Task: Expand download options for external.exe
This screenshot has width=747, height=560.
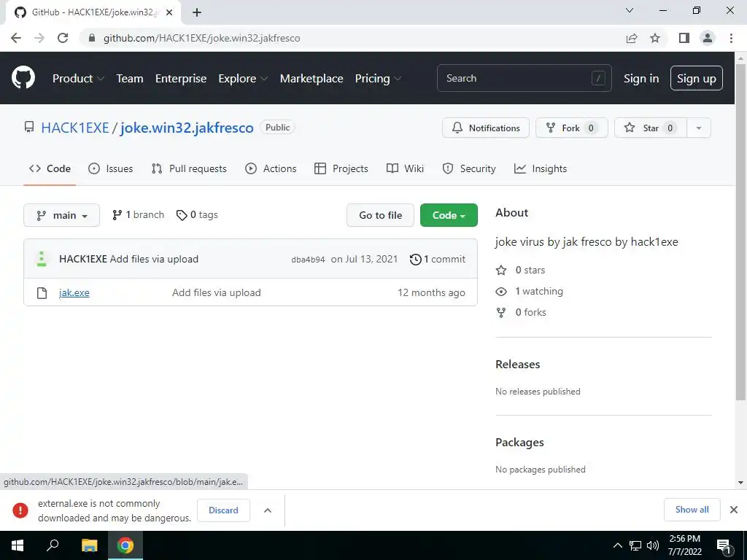Action: pos(268,510)
